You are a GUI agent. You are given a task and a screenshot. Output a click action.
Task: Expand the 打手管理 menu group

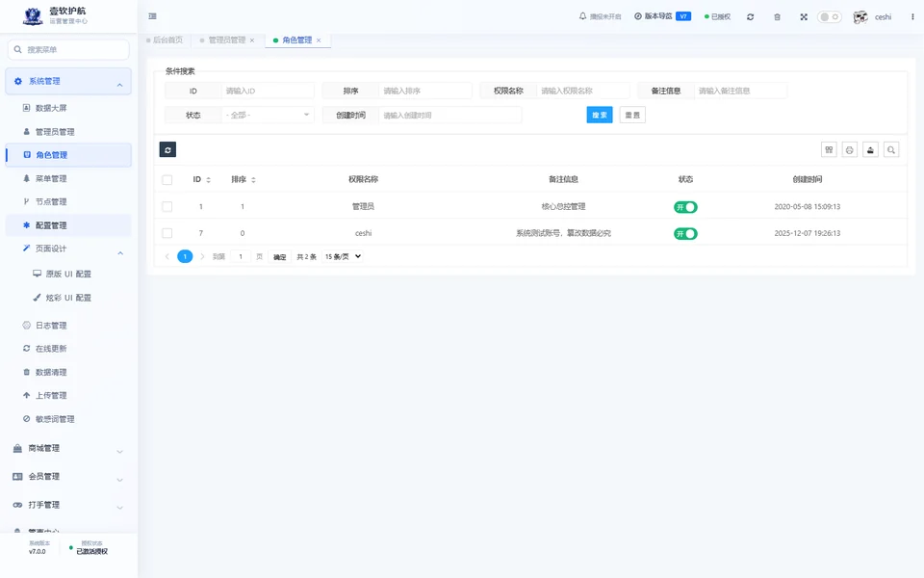68,505
